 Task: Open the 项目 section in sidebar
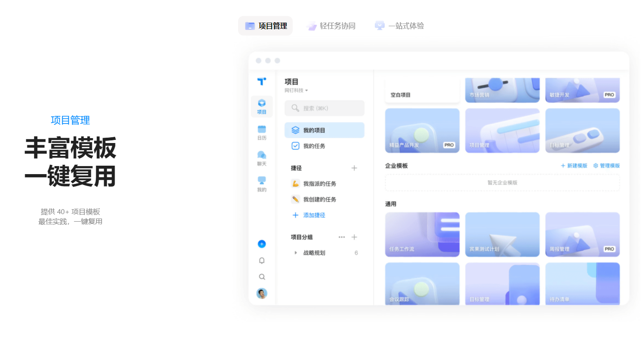click(x=262, y=106)
